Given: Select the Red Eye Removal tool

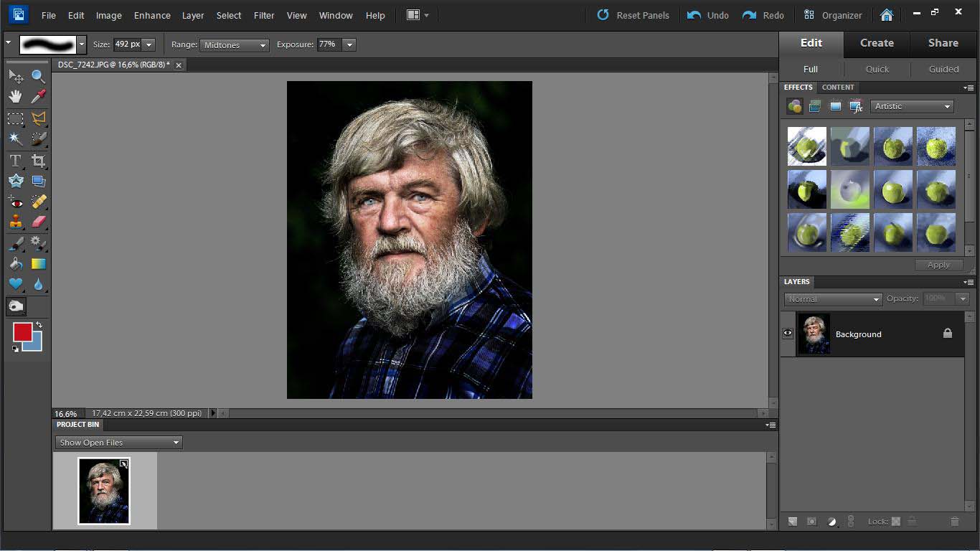Looking at the screenshot, I should point(15,202).
